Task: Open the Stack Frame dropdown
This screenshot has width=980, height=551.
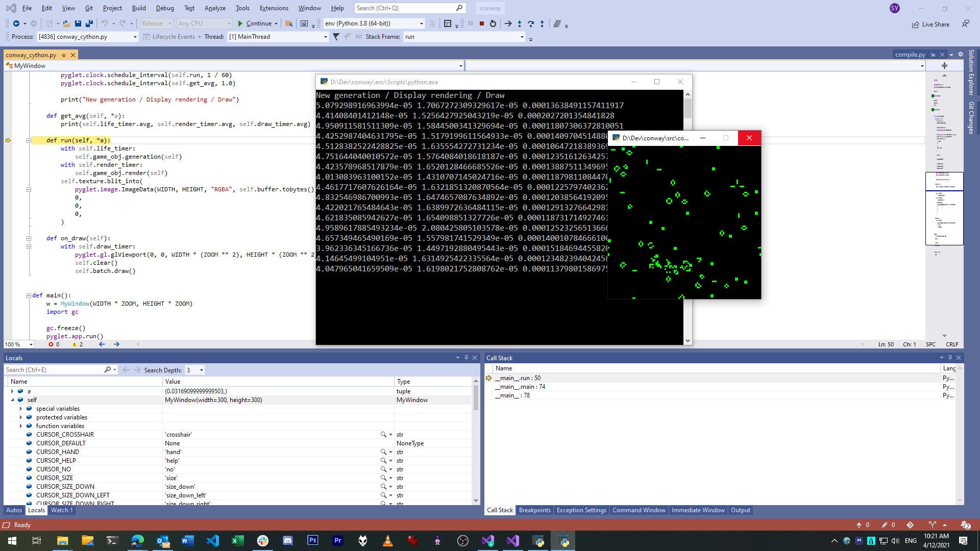Action: (x=522, y=37)
